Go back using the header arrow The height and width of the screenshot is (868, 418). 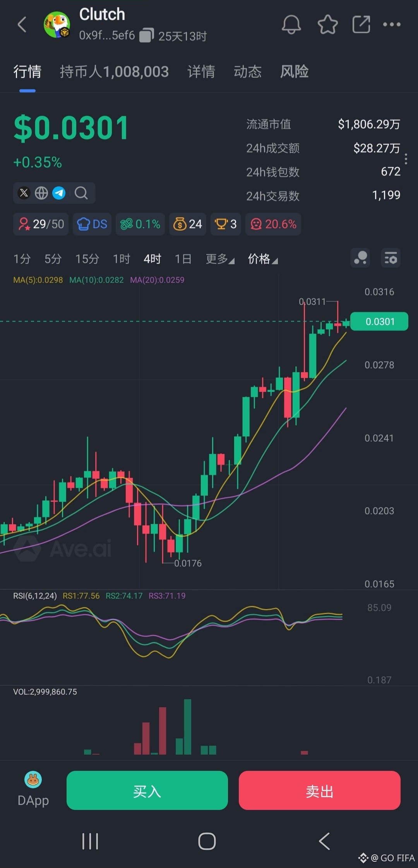point(22,25)
